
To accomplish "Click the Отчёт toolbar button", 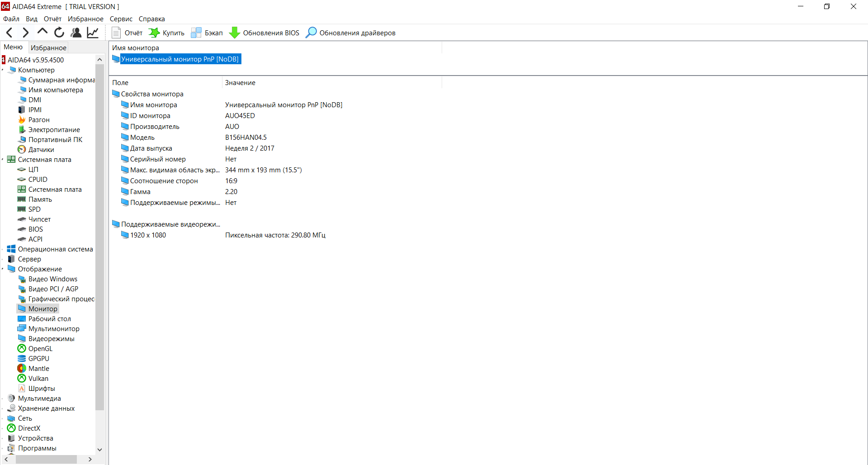I will [127, 33].
